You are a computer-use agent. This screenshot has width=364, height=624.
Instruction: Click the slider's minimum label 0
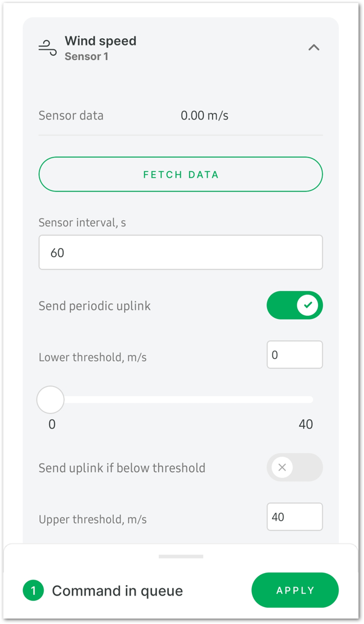point(52,424)
